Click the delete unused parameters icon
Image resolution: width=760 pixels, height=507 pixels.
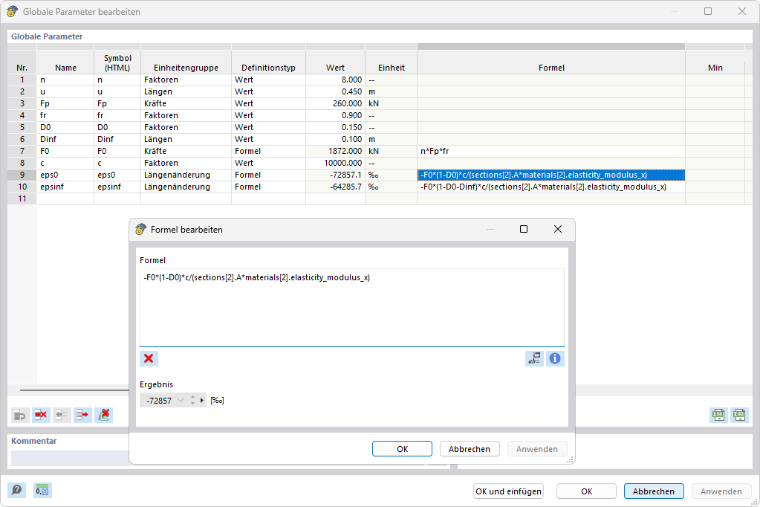point(104,415)
